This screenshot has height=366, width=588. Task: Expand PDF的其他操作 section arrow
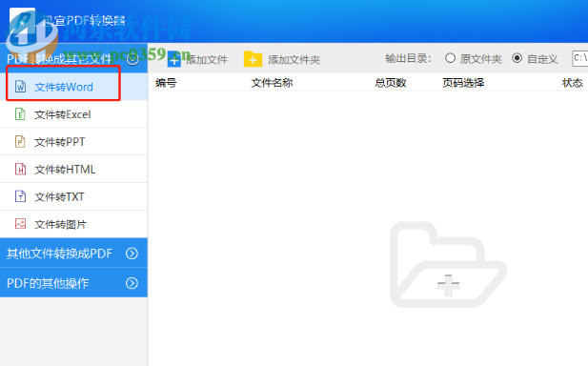coord(132,283)
